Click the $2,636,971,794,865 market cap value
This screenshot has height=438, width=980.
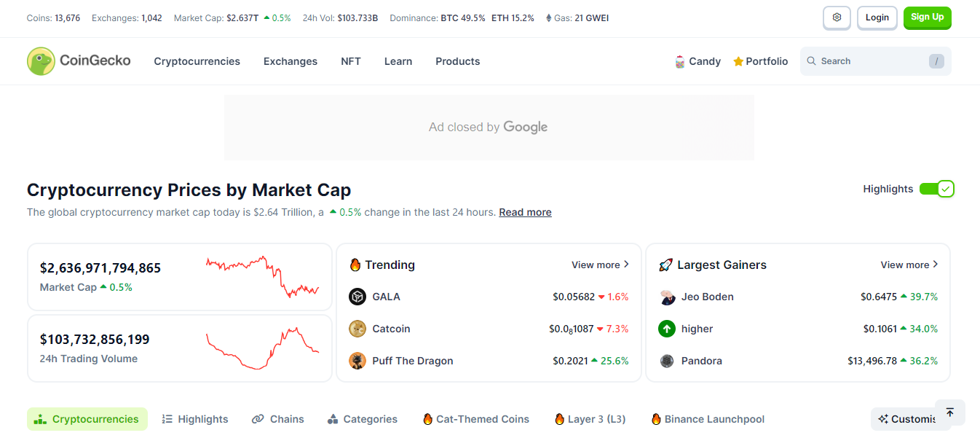coord(100,268)
